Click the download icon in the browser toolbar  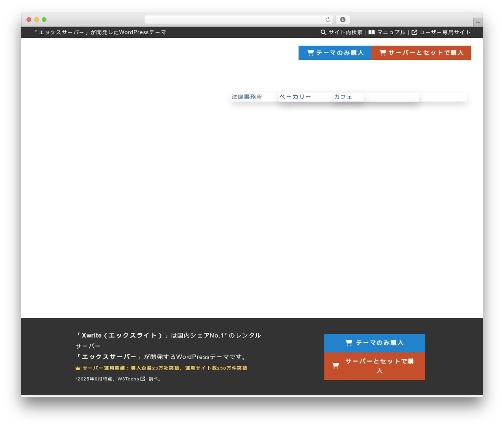pos(343,20)
